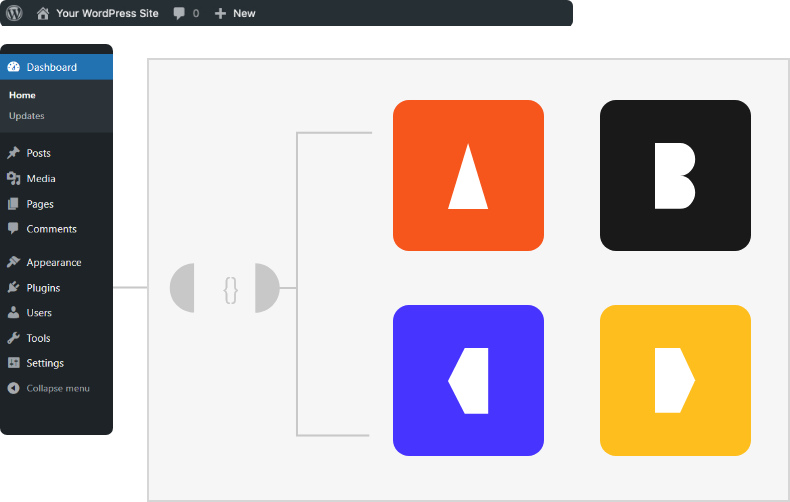Click the Comments speech bubble sidebar icon
The height and width of the screenshot is (502, 790).
[14, 228]
